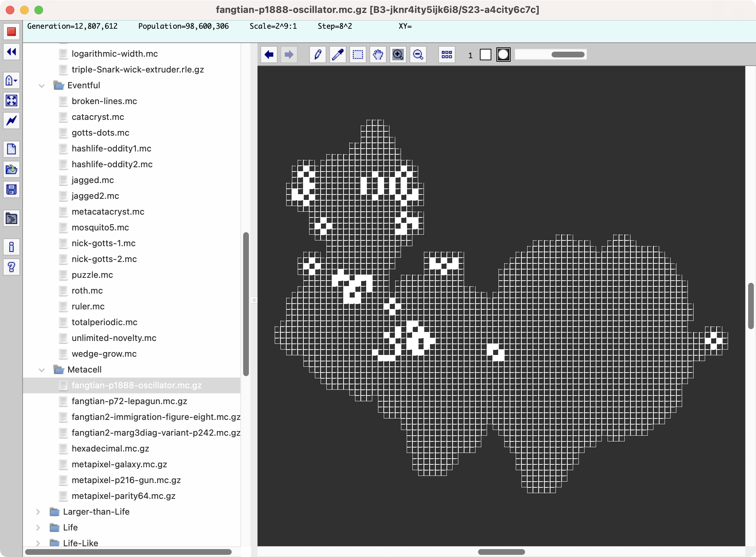Screen dimensions: 756x557
Task: Fit pattern to window icon
Action: point(11,100)
